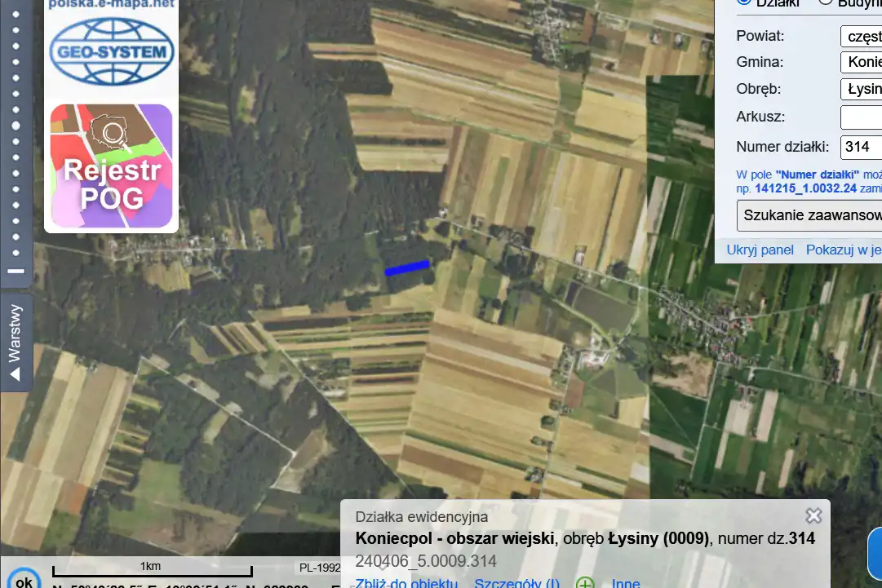Open the Powiat dropdown

(861, 37)
